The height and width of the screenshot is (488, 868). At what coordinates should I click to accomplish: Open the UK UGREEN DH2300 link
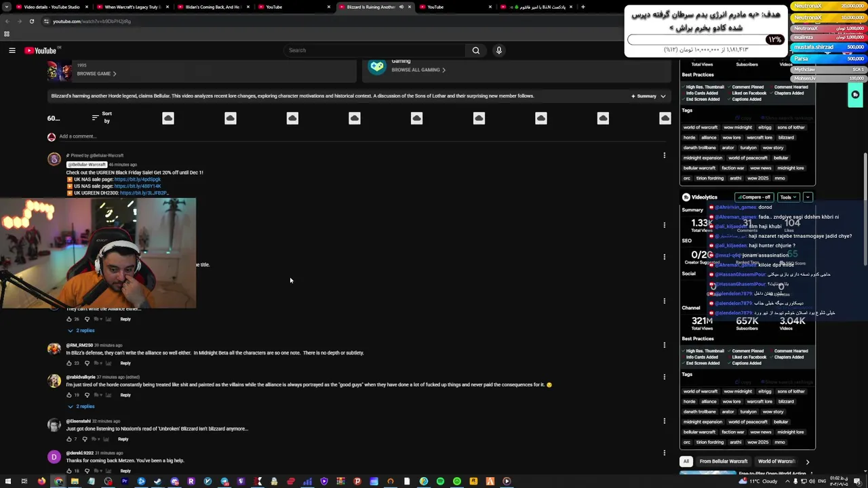(x=144, y=192)
